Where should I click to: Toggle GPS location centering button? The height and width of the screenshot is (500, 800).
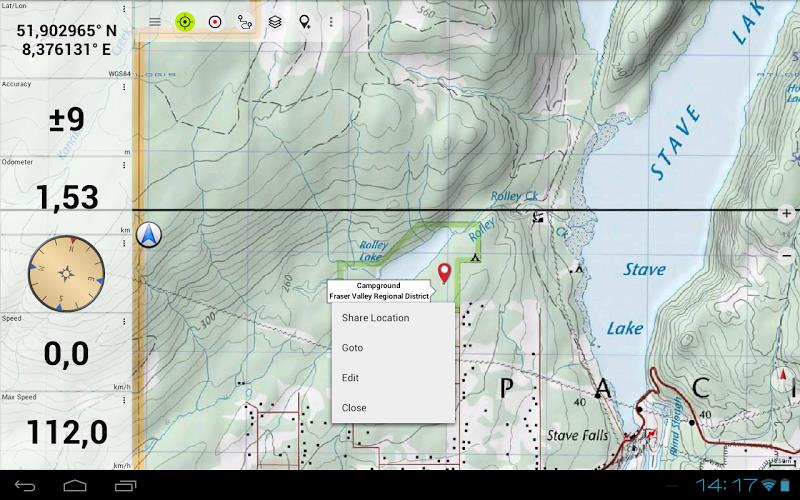tap(184, 21)
